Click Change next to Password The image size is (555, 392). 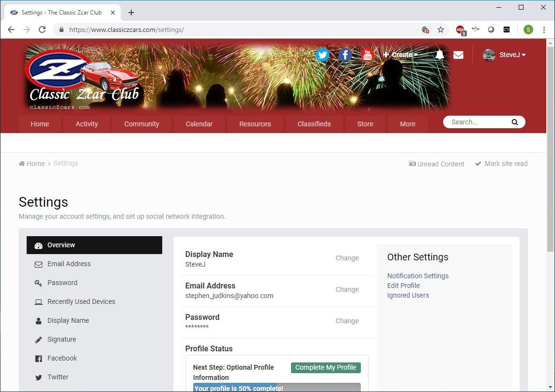[x=347, y=321]
